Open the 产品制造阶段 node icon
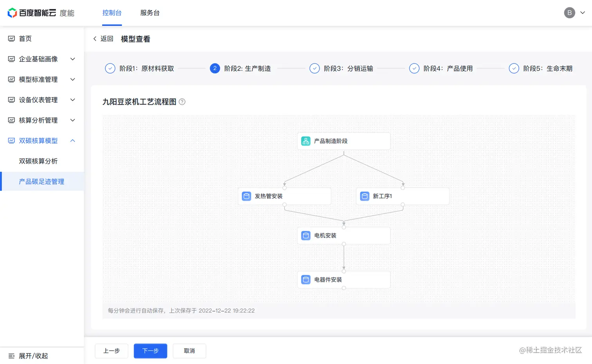Viewport: 592px width, 364px height. coord(305,141)
